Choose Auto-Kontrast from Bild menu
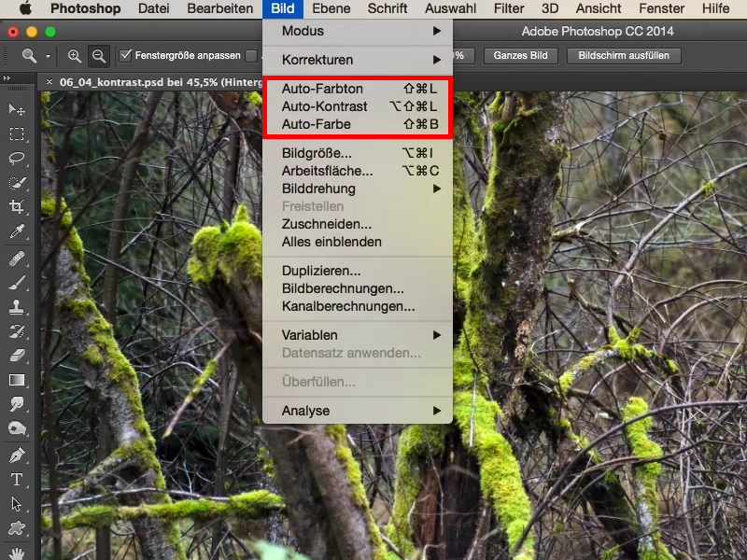The width and height of the screenshot is (747, 560). [358, 106]
